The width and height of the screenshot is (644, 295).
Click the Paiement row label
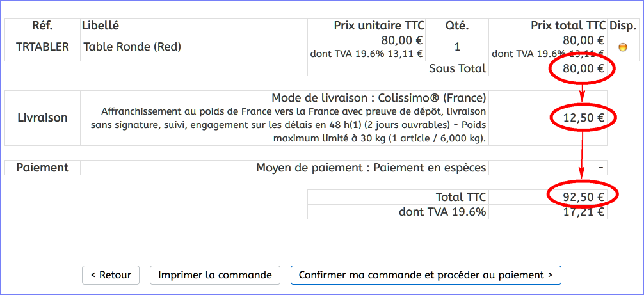point(42,168)
